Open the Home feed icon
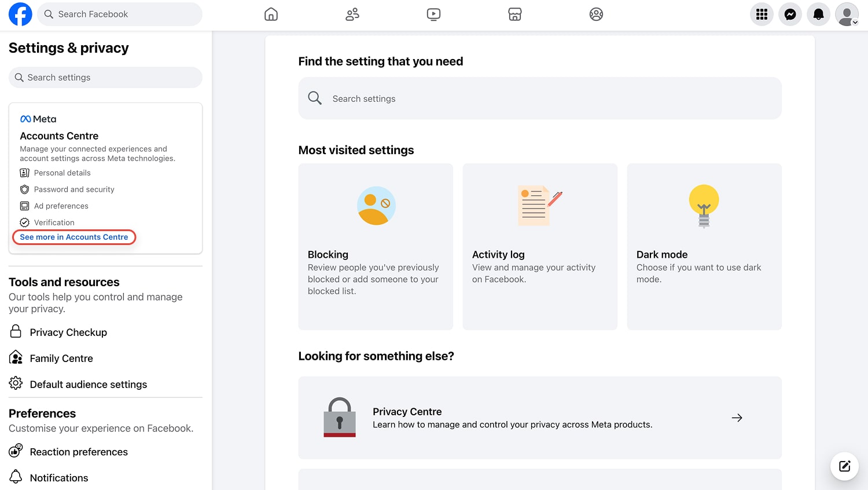 (271, 14)
